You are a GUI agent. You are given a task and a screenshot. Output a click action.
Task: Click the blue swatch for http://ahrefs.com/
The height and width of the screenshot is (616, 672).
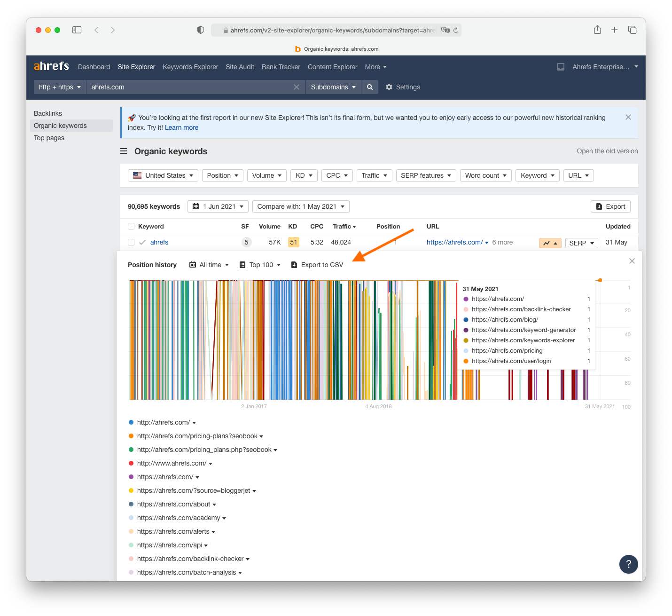(131, 422)
